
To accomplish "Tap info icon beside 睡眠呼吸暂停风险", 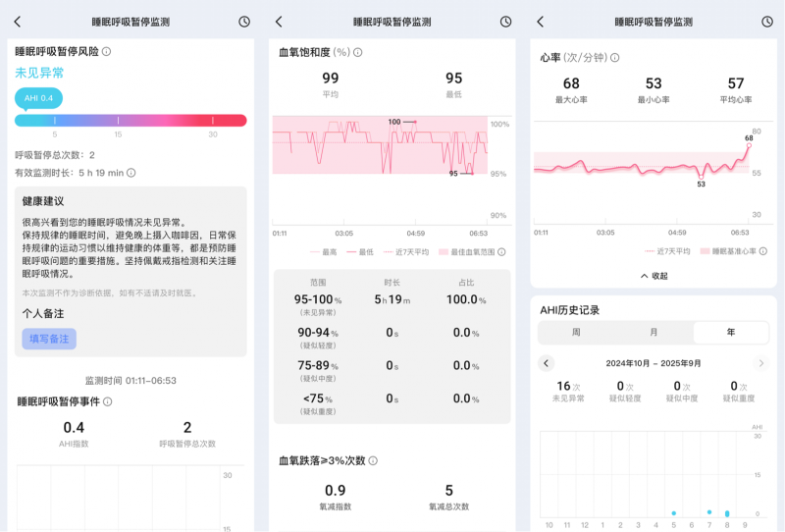I will click(107, 51).
